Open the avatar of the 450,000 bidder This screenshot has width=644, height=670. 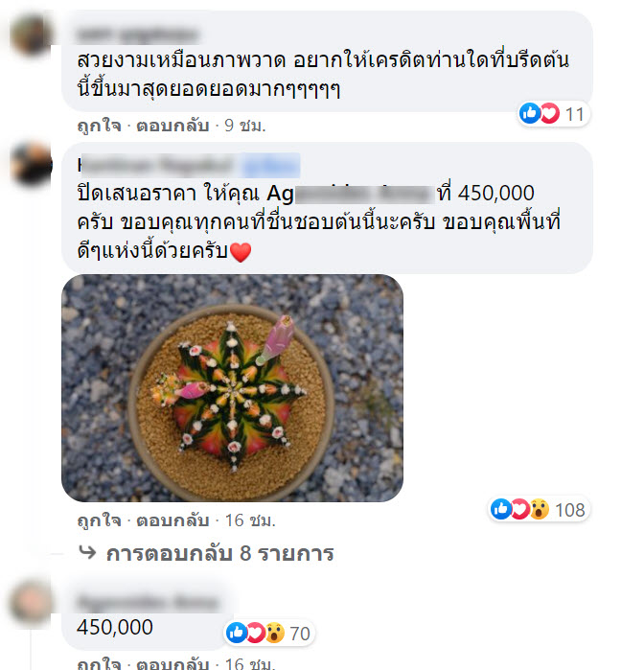coord(32,602)
